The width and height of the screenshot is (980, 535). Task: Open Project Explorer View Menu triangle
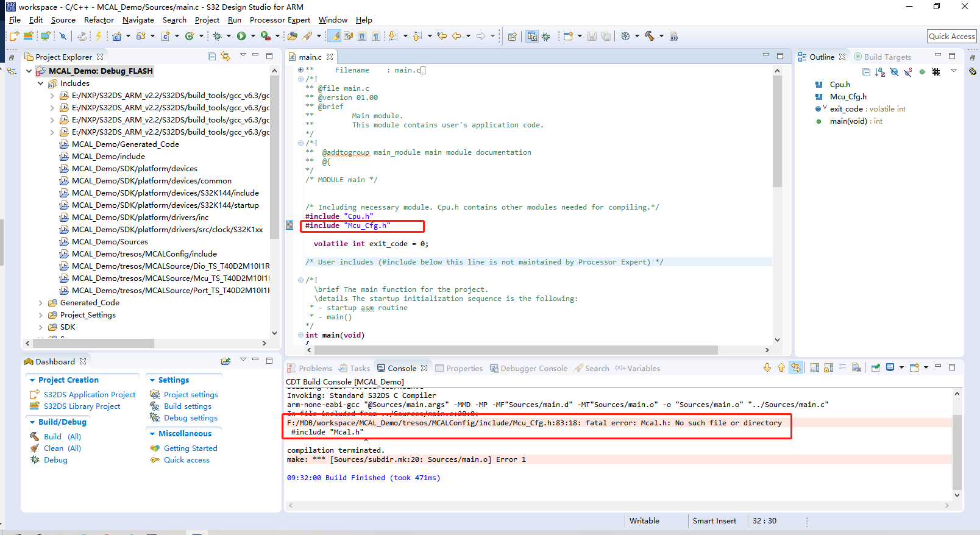tap(243, 55)
